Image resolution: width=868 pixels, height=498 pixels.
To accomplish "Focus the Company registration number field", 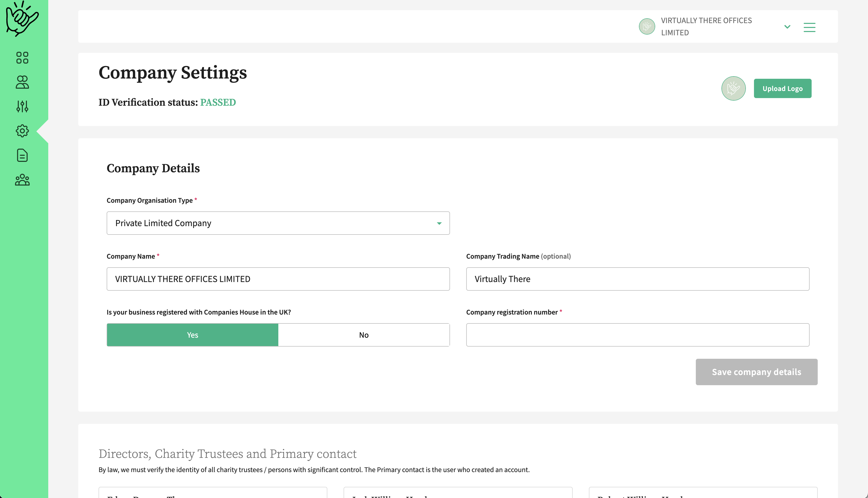I will pos(638,335).
